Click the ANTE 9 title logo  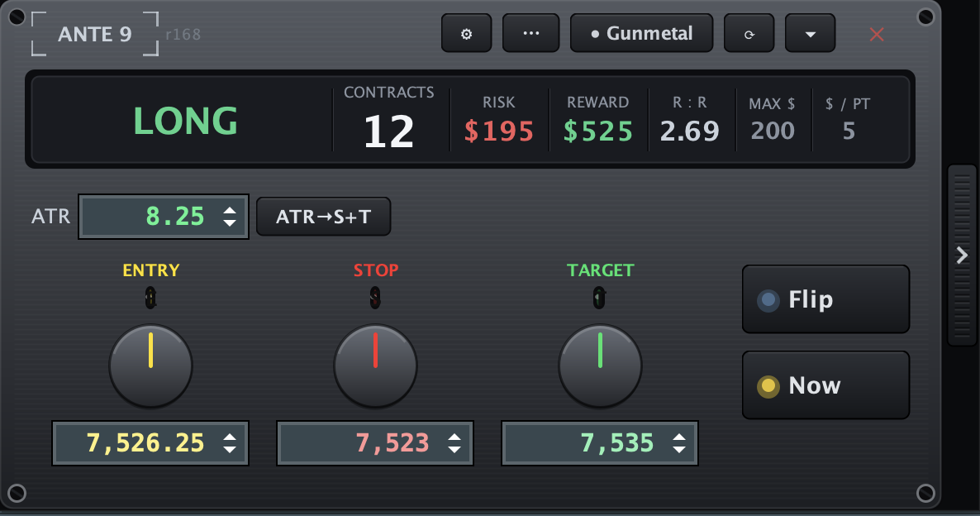95,34
